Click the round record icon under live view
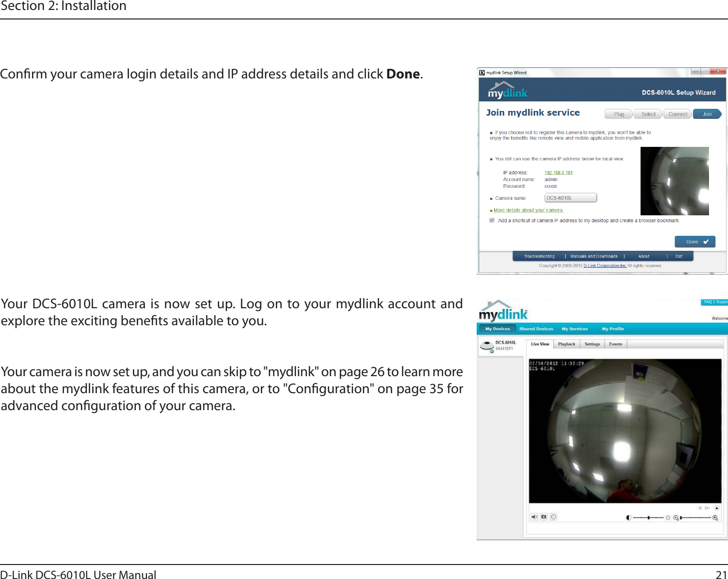Viewport: 728px width, 579px height. (x=553, y=517)
